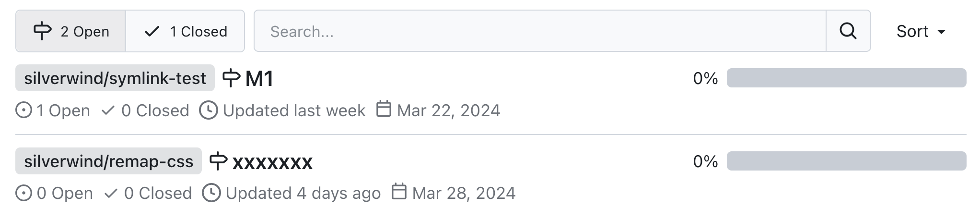Click the calendar icon before Mar 28, 2024
This screenshot has width=980, height=220.
[399, 192]
